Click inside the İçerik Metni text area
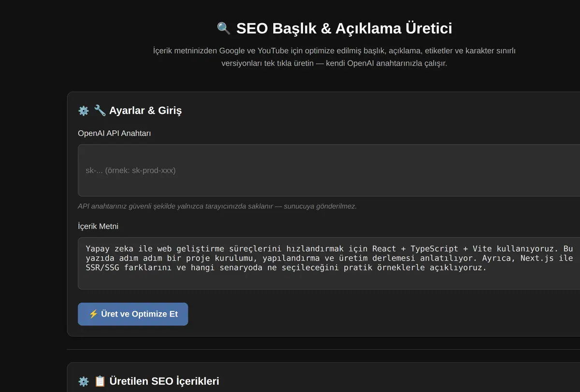 (329, 263)
